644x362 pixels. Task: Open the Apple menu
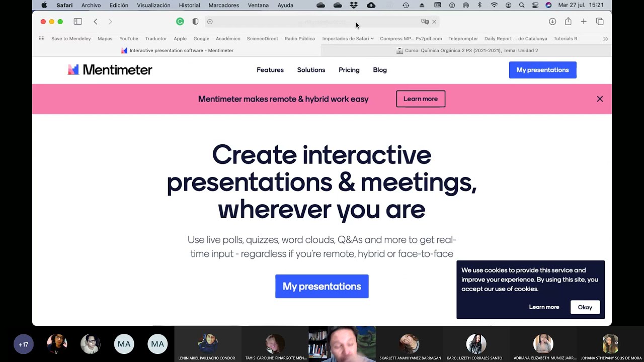pyautogui.click(x=44, y=5)
